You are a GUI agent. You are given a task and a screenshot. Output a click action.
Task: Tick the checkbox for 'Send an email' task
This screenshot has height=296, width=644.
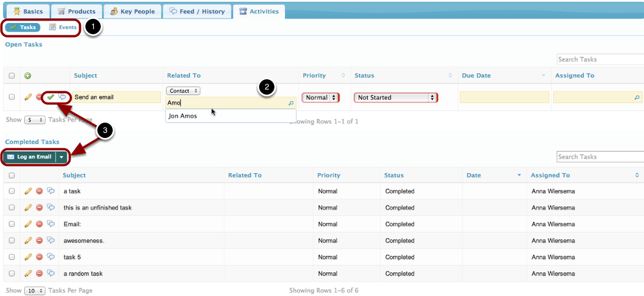pos(12,97)
